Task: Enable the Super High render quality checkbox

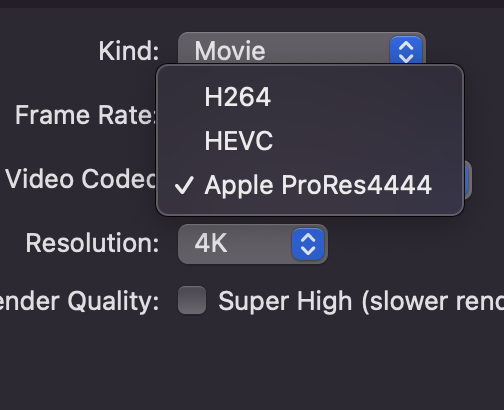Action: [x=192, y=300]
